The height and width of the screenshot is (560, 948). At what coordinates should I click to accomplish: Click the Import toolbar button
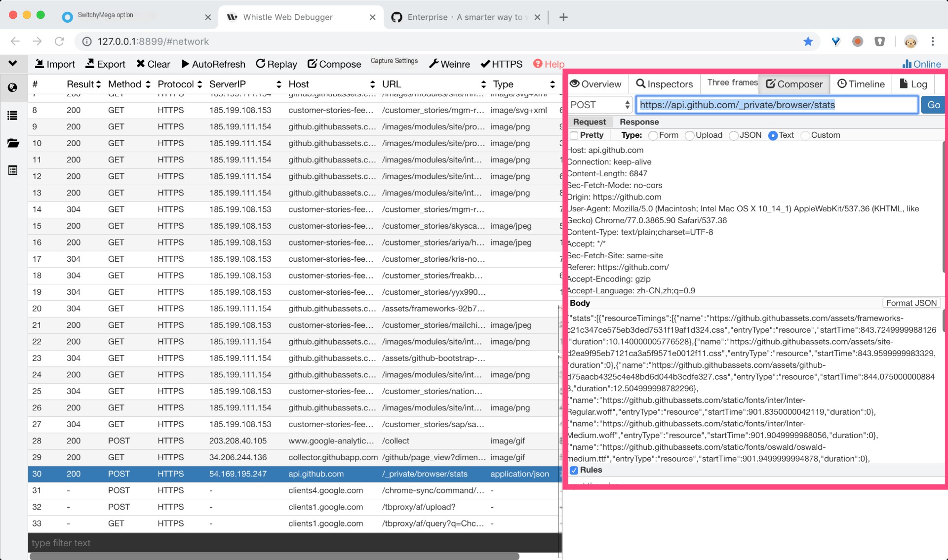click(x=55, y=64)
